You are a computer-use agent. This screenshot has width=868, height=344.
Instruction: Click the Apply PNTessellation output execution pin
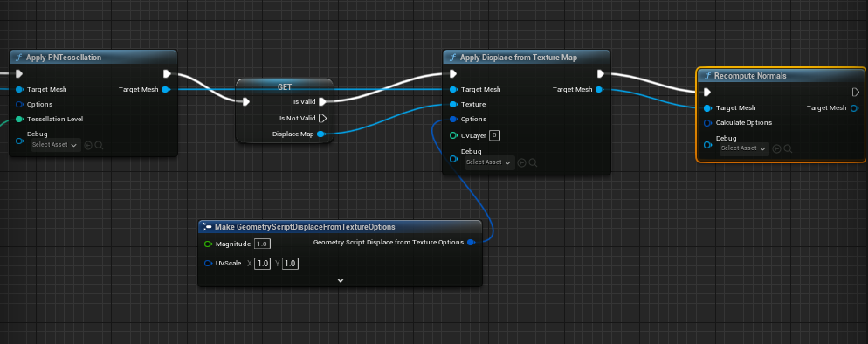(167, 74)
